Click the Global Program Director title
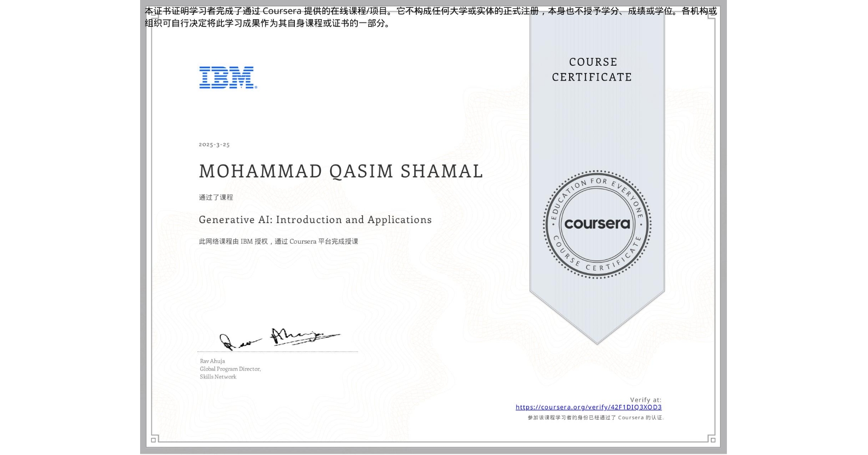 click(x=230, y=369)
